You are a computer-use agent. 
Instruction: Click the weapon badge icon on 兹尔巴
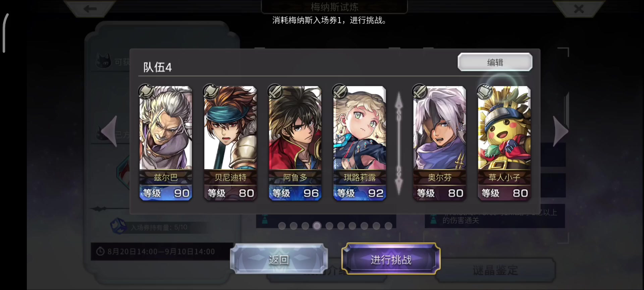[146, 91]
